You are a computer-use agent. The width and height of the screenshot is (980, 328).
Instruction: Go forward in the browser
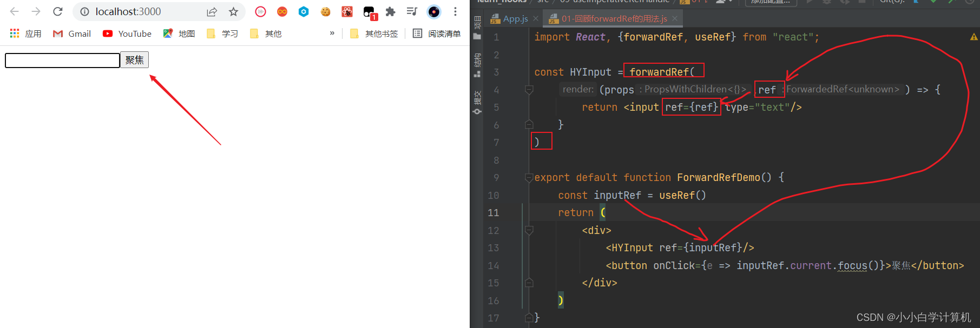point(36,11)
